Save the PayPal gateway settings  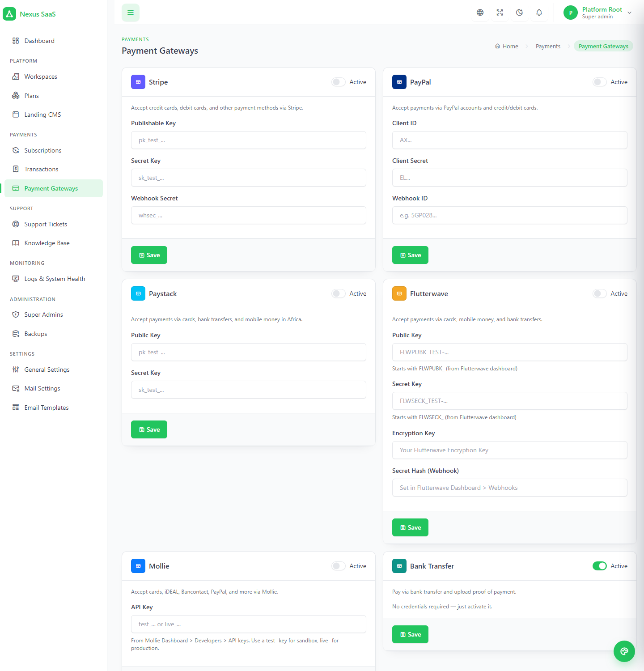coord(410,255)
